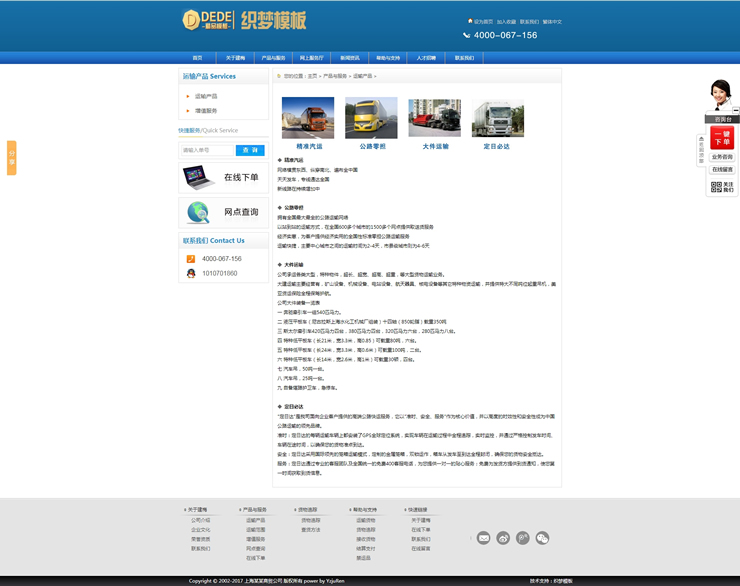
Task: Click the orange share tab on the left edge
Action: coord(11,157)
